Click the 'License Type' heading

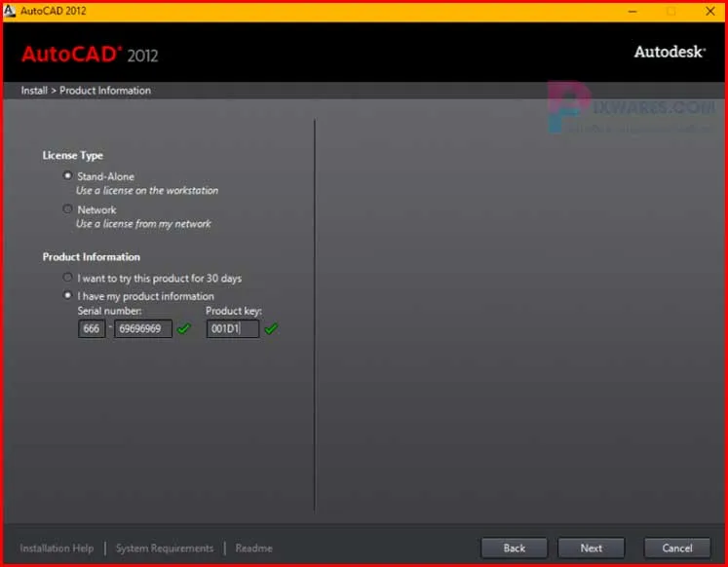click(72, 156)
